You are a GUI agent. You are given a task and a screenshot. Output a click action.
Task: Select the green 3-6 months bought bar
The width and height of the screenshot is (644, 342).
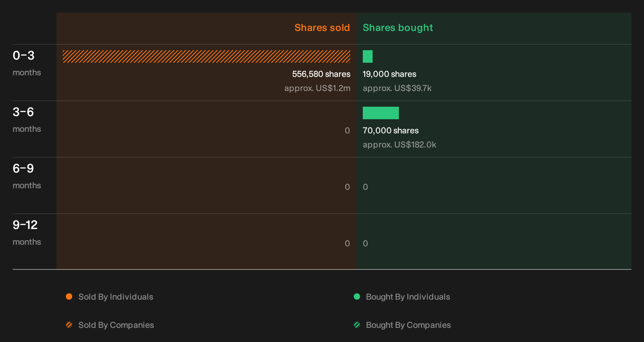pyautogui.click(x=381, y=113)
